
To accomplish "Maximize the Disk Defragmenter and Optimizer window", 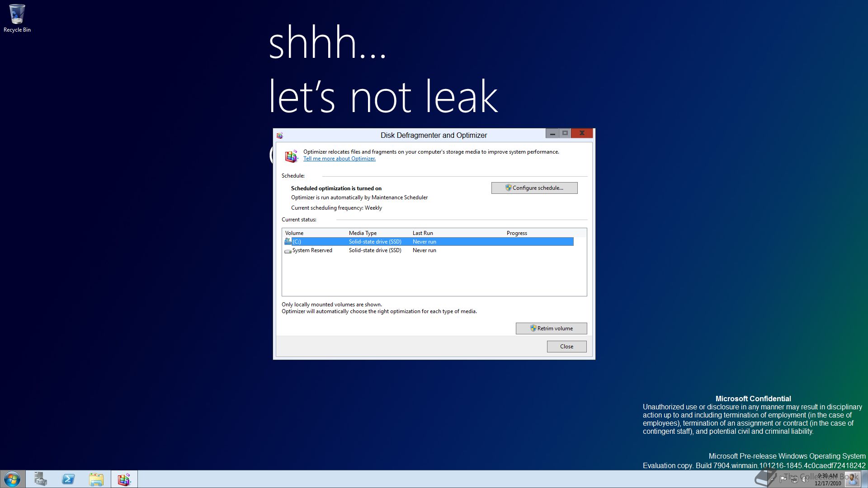I will pos(565,133).
